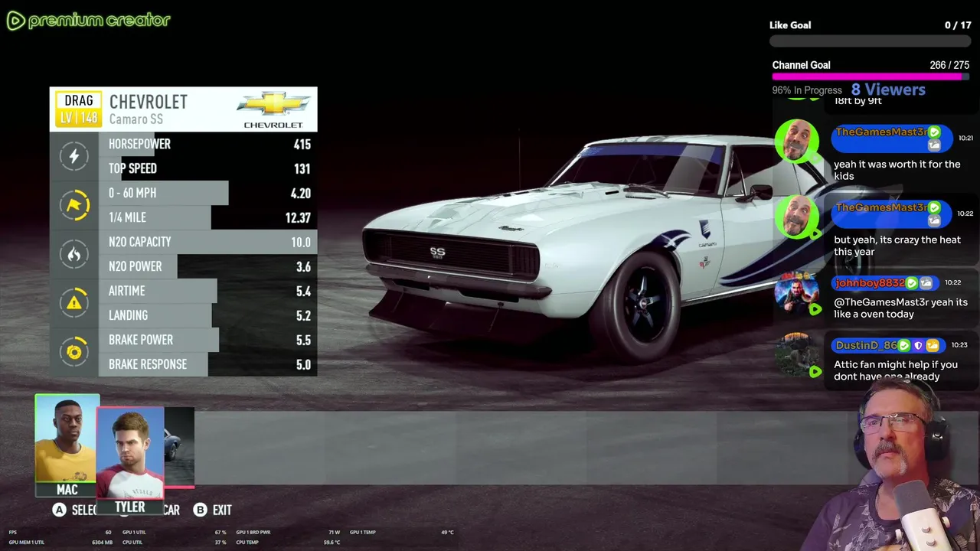This screenshot has height=551, width=980.
Task: Click the brake disc icon
Action: (x=74, y=352)
